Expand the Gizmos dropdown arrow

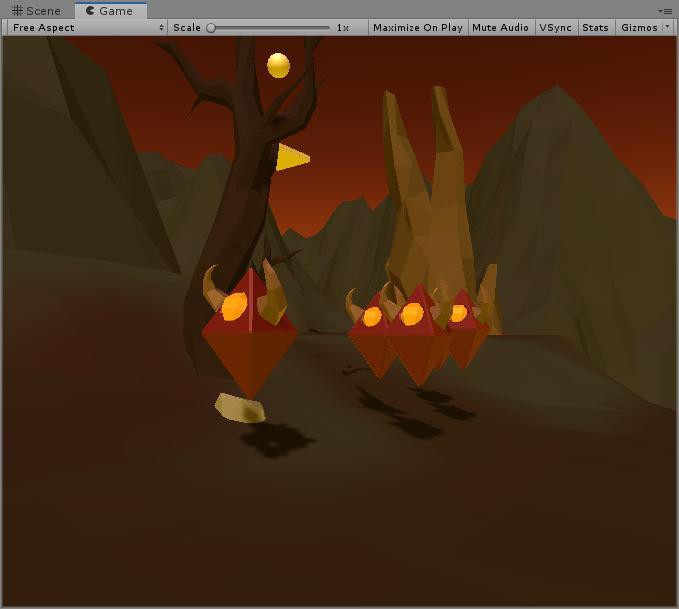(668, 27)
